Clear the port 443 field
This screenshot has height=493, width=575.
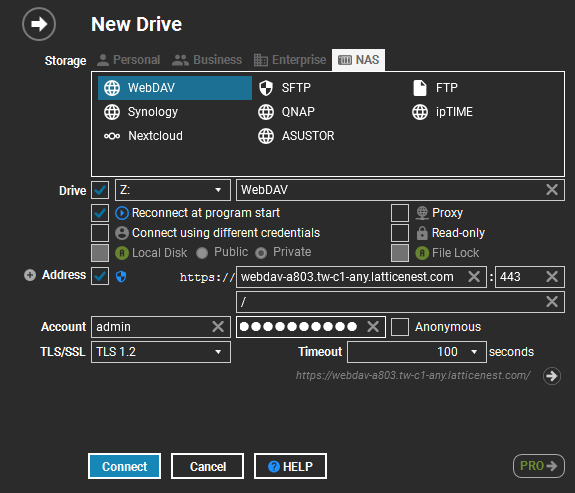[552, 277]
